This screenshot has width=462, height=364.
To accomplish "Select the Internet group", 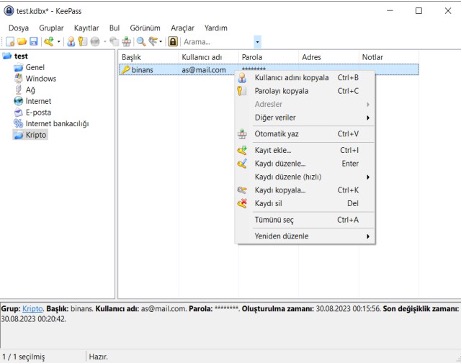I will (38, 101).
